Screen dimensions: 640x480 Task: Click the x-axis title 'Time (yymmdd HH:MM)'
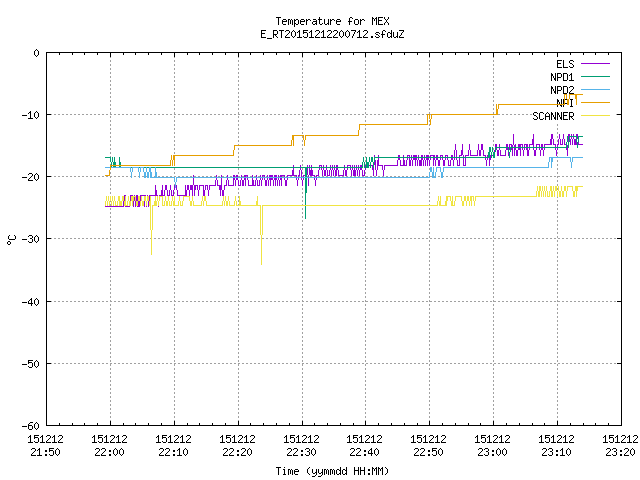click(x=332, y=471)
